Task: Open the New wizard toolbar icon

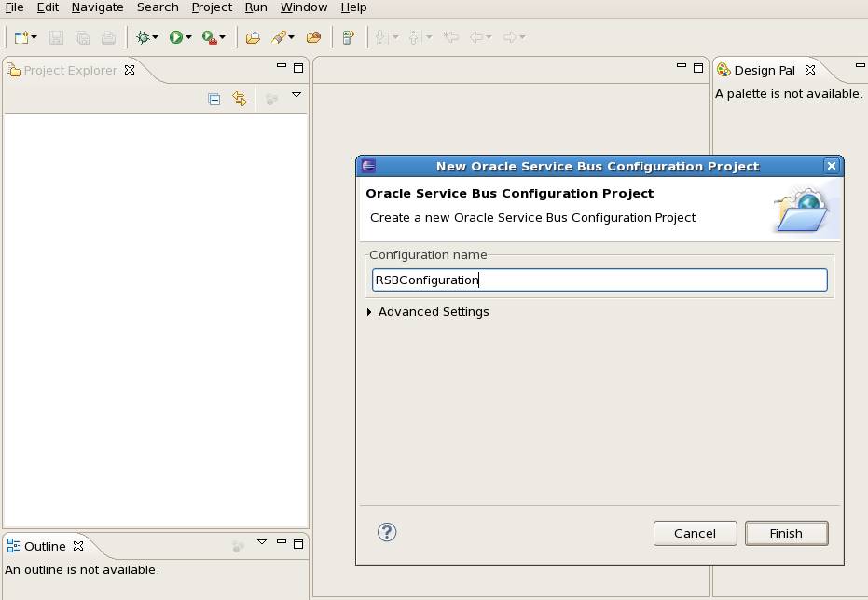Action: coord(21,37)
